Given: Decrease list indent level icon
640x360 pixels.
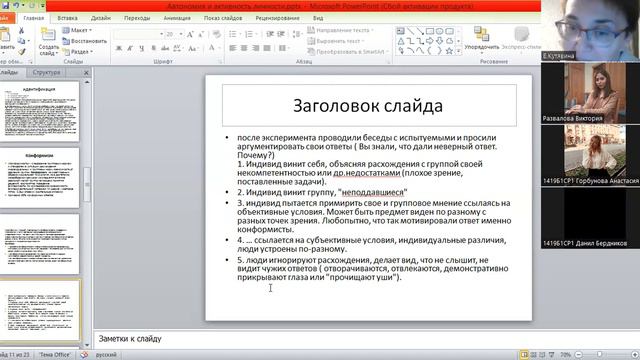Looking at the screenshot, I should pos(270,34).
